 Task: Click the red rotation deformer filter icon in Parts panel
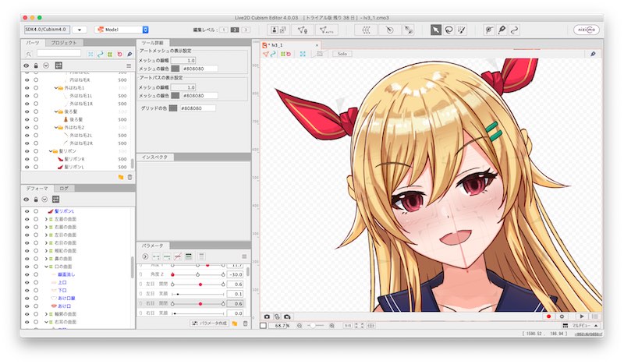pos(119,54)
